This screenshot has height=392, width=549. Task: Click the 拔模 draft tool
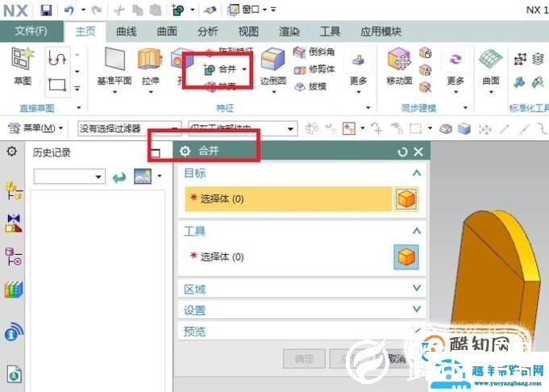(x=310, y=86)
